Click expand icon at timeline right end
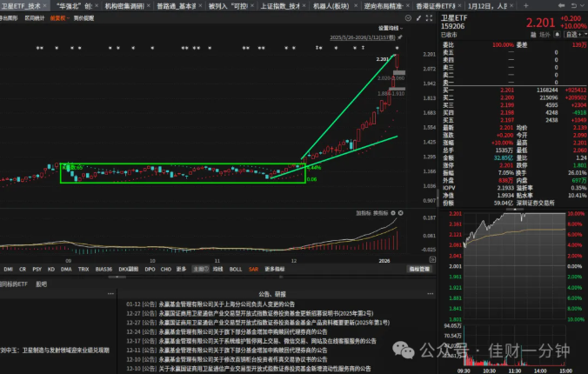Viewport: 588px width, 374px height. (x=432, y=259)
